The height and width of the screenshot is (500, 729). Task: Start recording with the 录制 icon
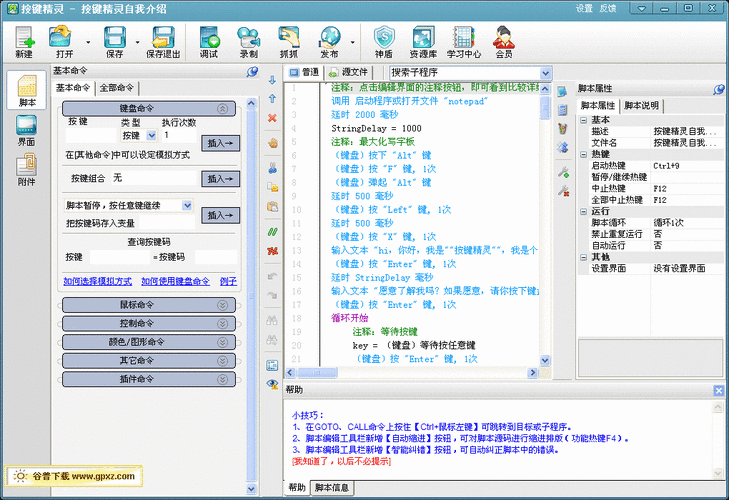tap(249, 43)
